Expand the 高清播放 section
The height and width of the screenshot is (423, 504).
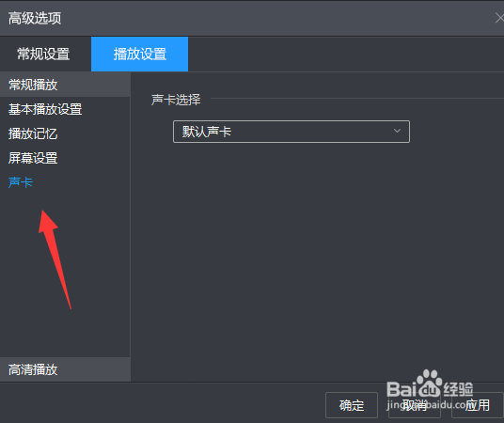[65, 369]
